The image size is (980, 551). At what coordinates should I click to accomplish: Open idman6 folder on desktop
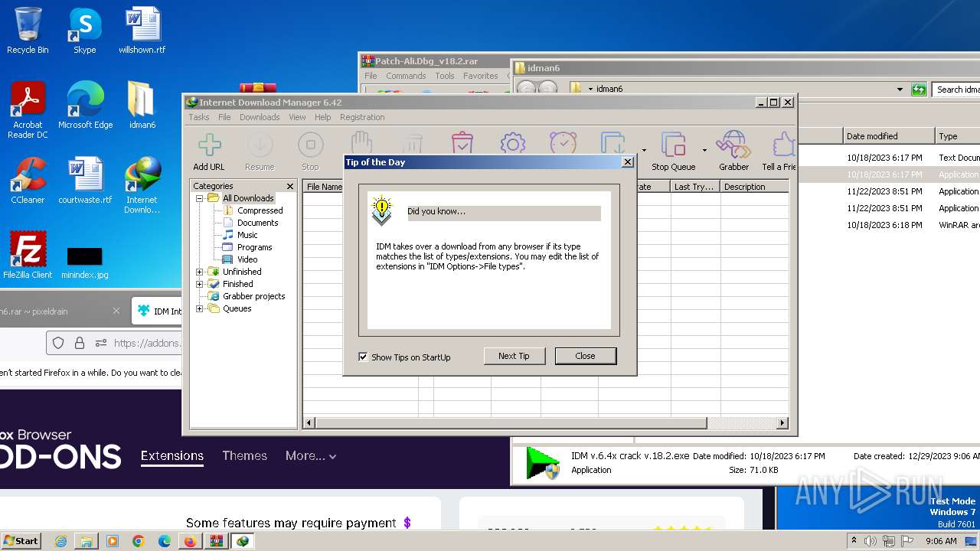click(x=142, y=106)
